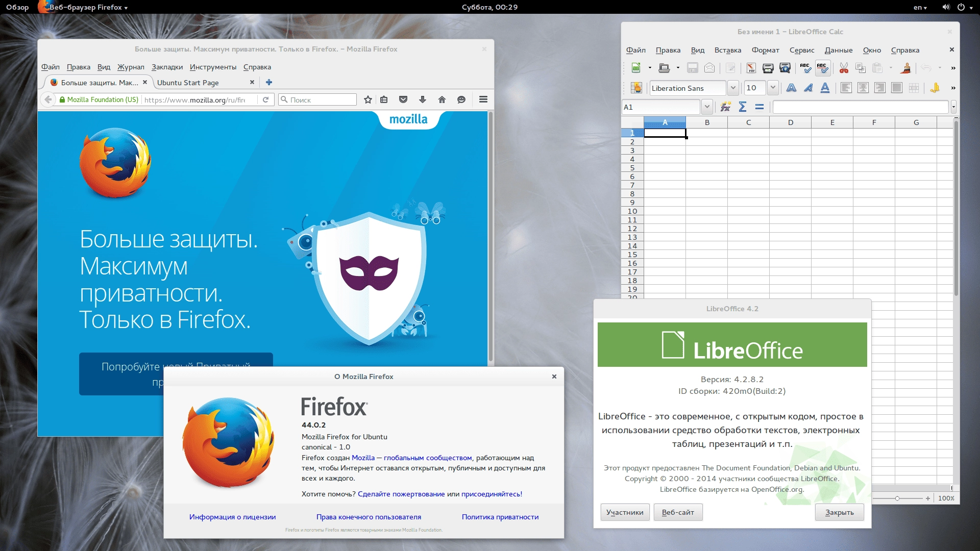Viewport: 980px width, 551px height.
Task: Click the Print icon in Calc toolbar
Action: coord(768,68)
